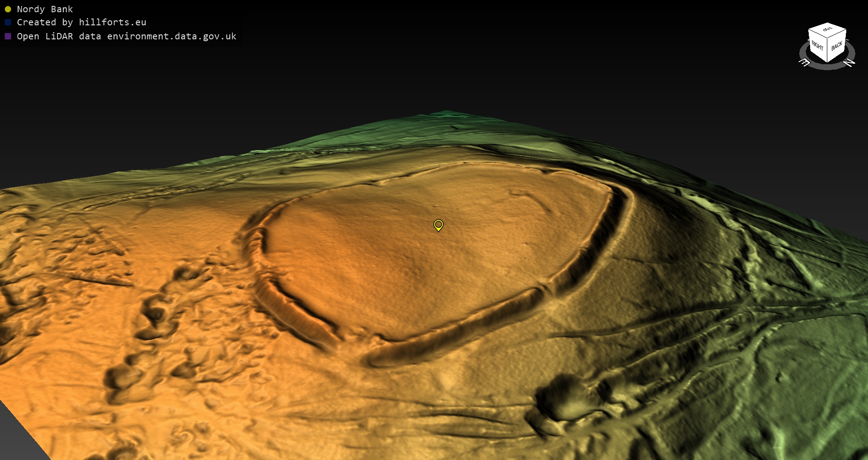Click the navy square beside Created by
This screenshot has height=460, width=868.
(x=8, y=23)
